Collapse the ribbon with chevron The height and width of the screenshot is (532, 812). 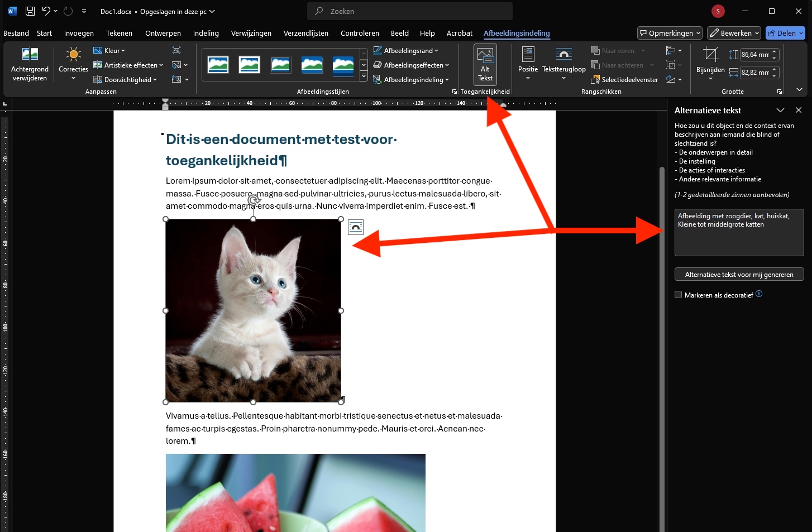(x=799, y=90)
